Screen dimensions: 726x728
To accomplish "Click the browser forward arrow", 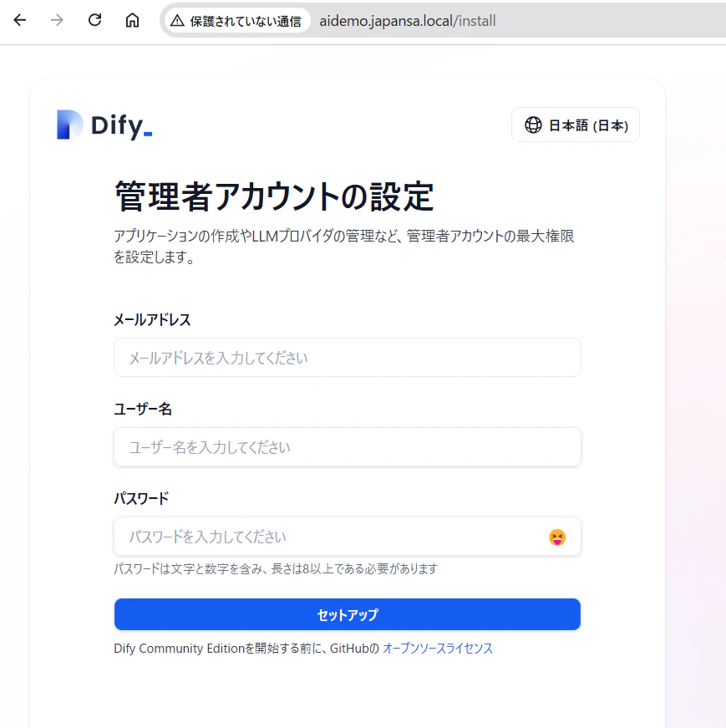I will [57, 20].
